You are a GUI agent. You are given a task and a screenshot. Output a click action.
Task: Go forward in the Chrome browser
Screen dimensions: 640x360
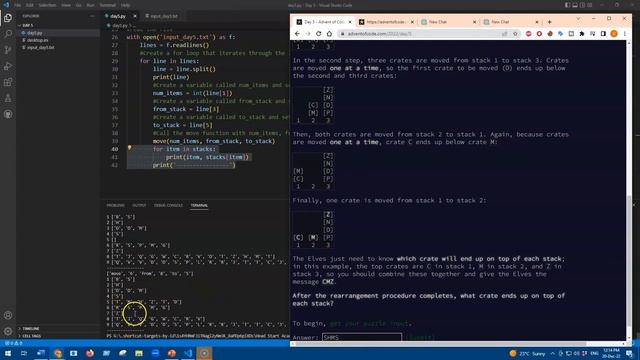pos(308,34)
